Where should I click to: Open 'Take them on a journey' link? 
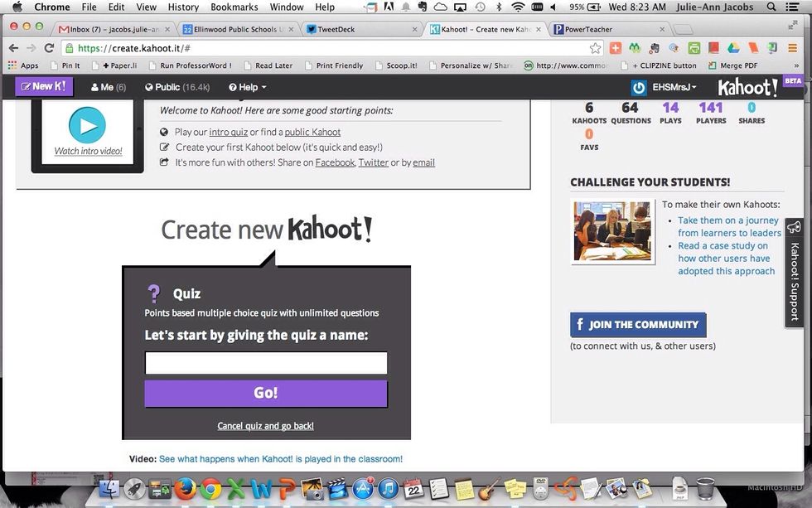[x=729, y=226]
